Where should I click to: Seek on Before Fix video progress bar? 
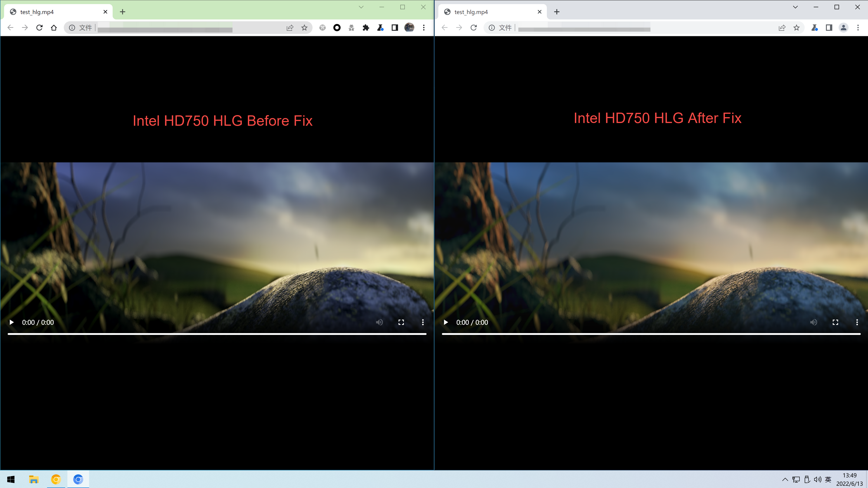217,334
